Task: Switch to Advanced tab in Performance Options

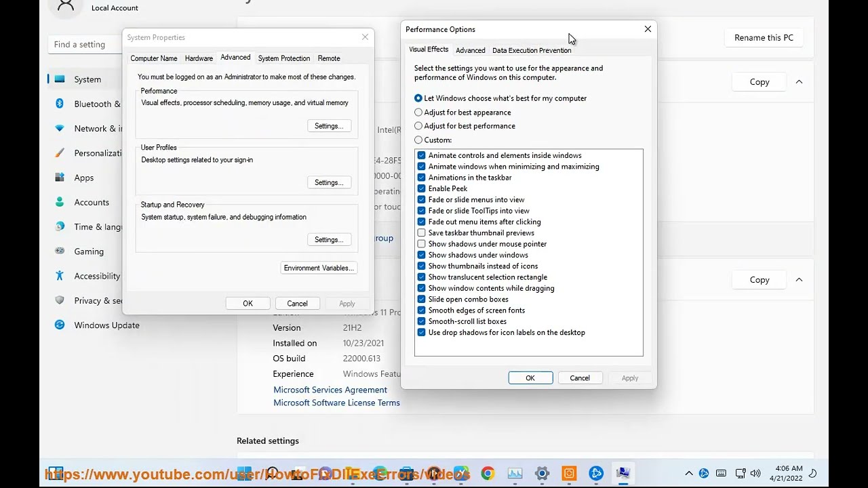Action: point(470,50)
